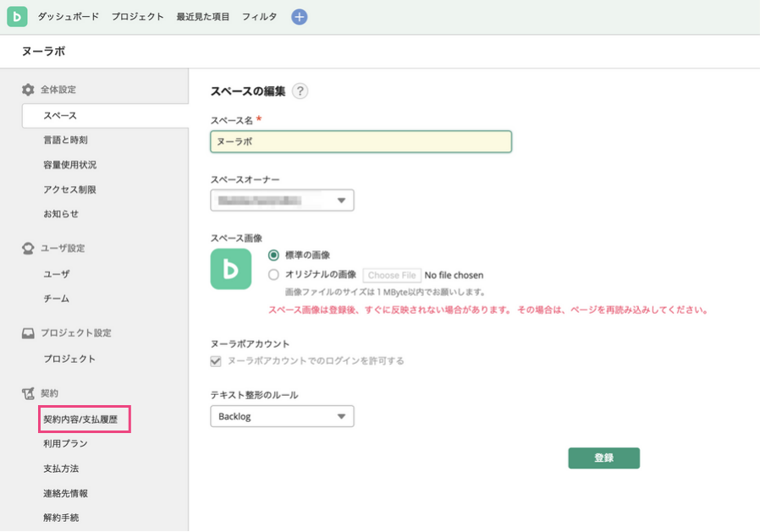Expand the テキスト整形のルール Backlog dropdown
The height and width of the screenshot is (532, 760).
tap(282, 417)
